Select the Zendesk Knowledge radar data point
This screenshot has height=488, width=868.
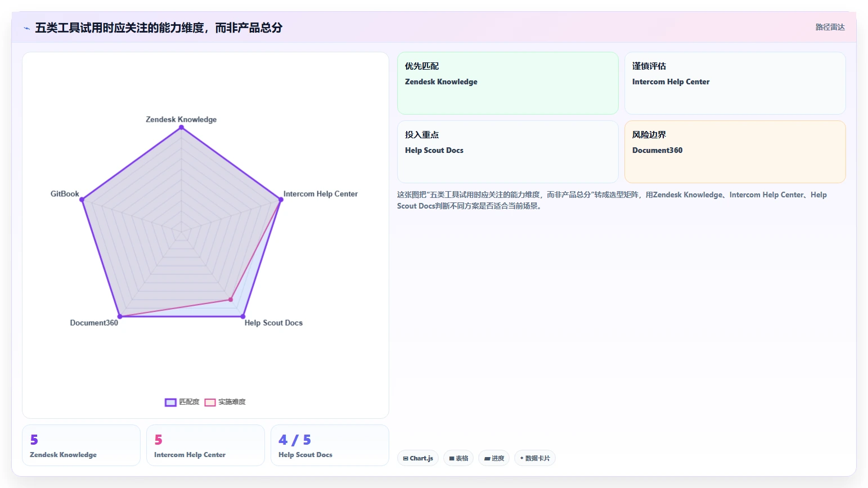(181, 128)
